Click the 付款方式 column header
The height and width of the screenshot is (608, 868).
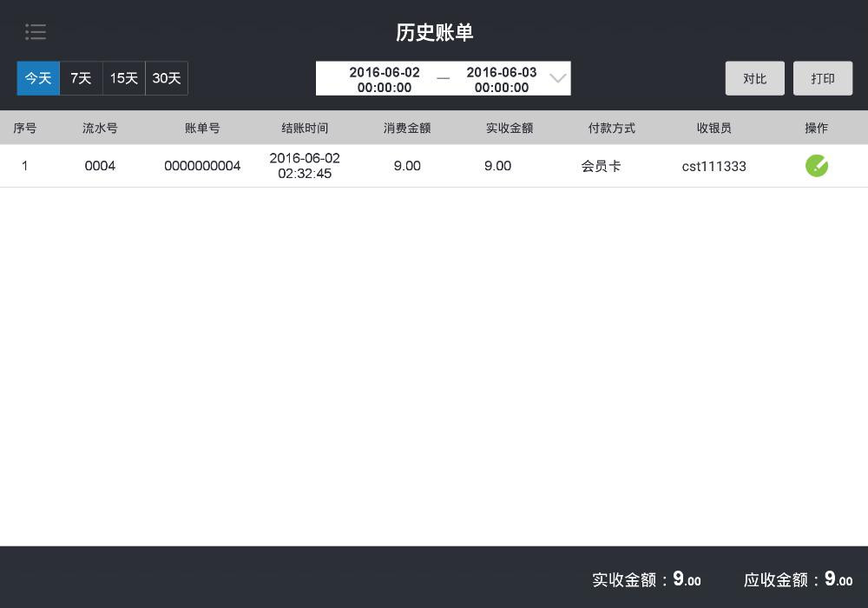pyautogui.click(x=612, y=128)
